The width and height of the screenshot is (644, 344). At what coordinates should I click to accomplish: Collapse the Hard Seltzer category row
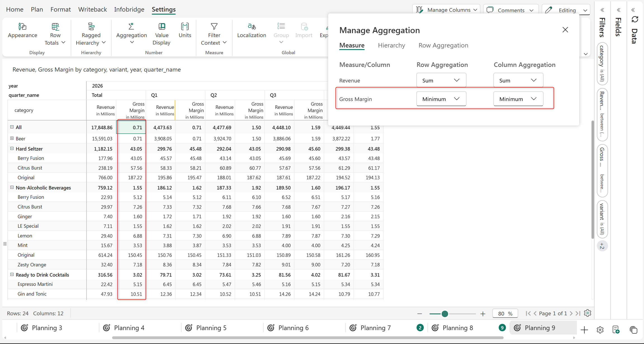(12, 149)
